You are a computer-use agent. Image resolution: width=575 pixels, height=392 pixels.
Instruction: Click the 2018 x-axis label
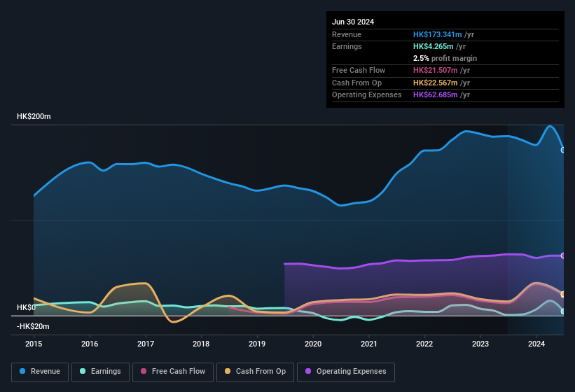coord(201,344)
